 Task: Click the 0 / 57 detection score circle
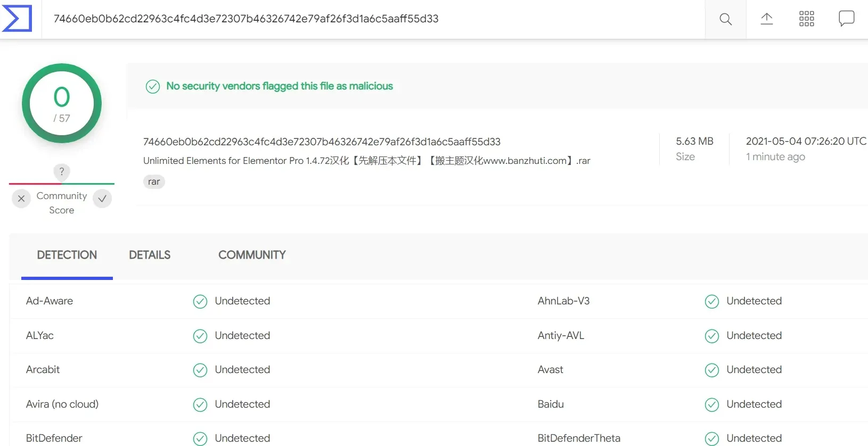tap(62, 104)
